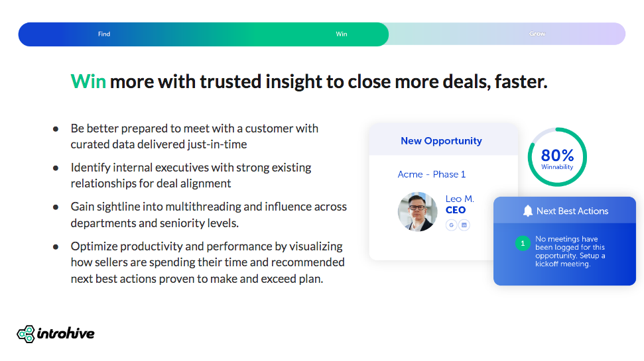Click the Leo M. profile photo
The image size is (644, 361).
(417, 212)
